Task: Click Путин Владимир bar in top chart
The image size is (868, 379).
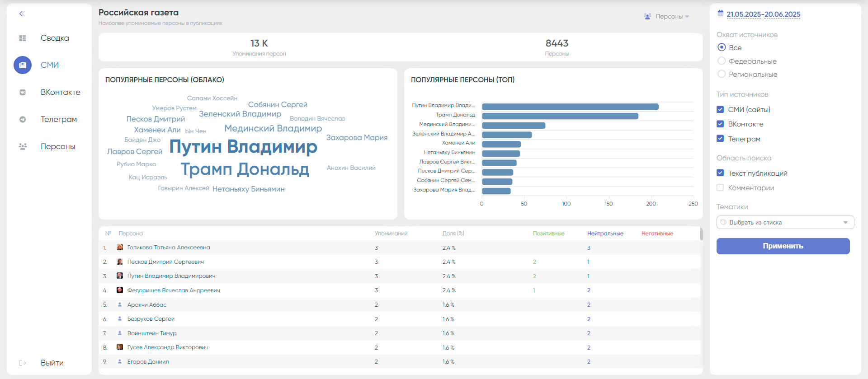Action: tap(570, 107)
